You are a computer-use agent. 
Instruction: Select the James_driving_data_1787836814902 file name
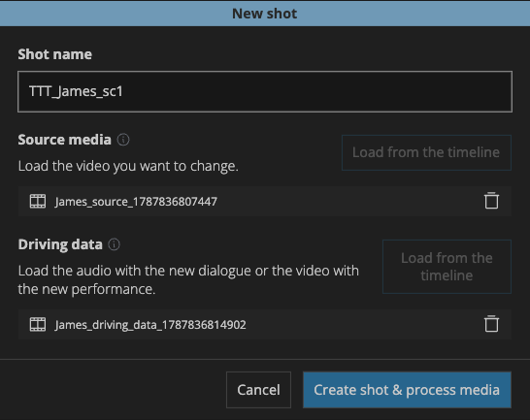(150, 325)
